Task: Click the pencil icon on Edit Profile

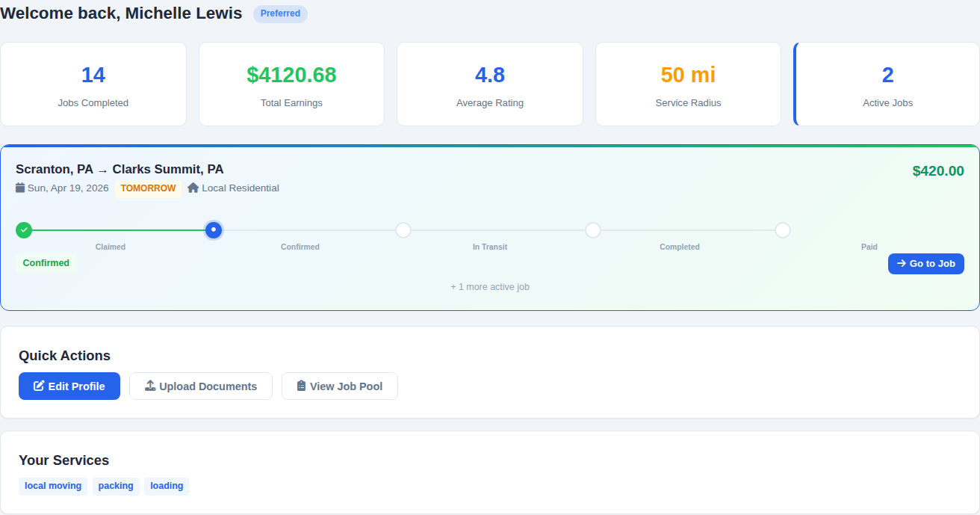Action: (40, 386)
